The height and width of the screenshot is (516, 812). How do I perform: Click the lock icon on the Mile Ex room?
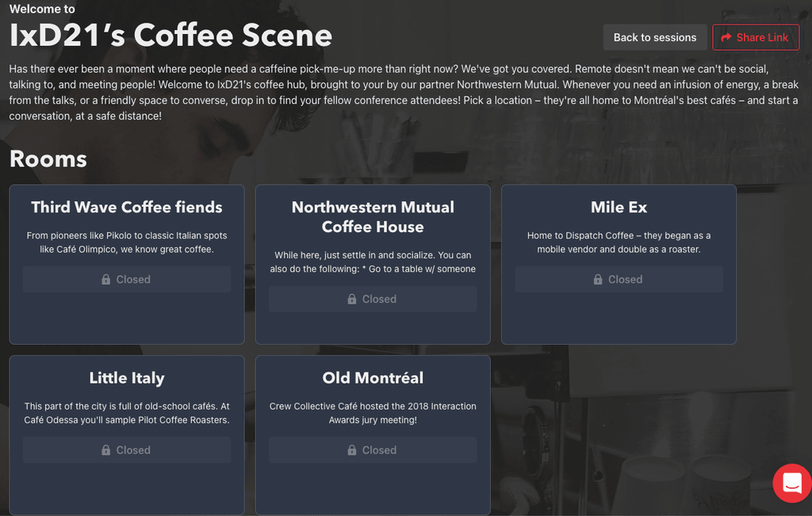(x=599, y=279)
